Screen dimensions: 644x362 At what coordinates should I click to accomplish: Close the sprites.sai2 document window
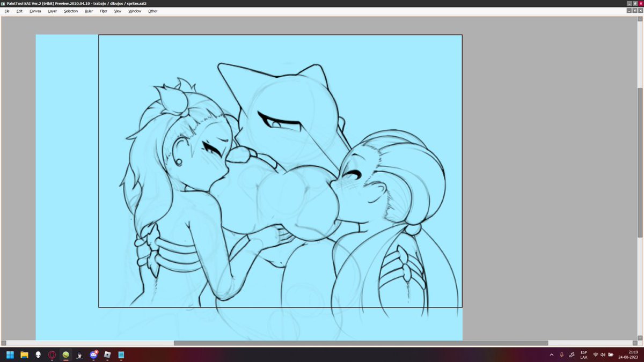pos(641,11)
